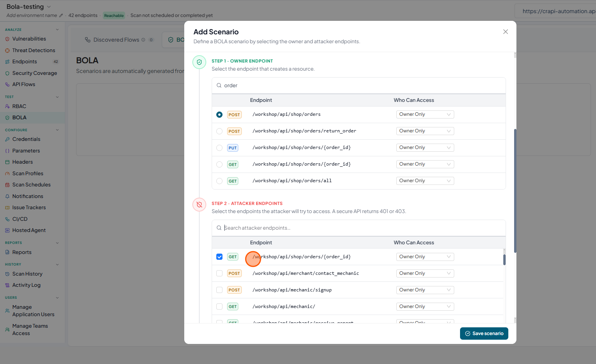Click the Scan Profiles gauge icon
Image resolution: width=596 pixels, height=364 pixels.
click(x=7, y=174)
